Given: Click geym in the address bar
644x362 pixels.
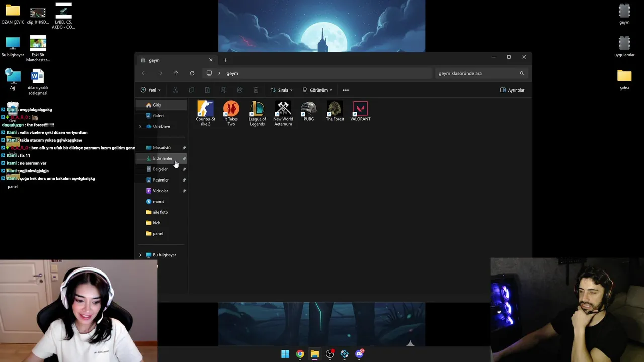Looking at the screenshot, I should click(232, 73).
